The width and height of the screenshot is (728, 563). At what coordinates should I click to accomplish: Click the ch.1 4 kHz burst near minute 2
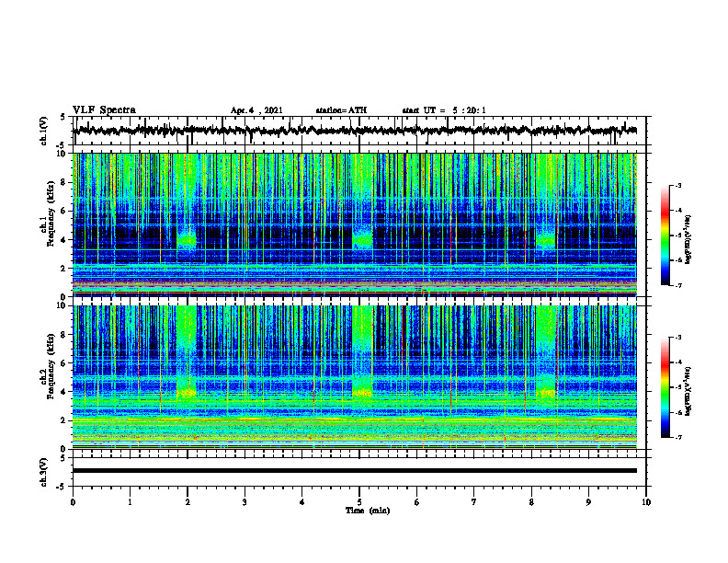pyautogui.click(x=188, y=241)
